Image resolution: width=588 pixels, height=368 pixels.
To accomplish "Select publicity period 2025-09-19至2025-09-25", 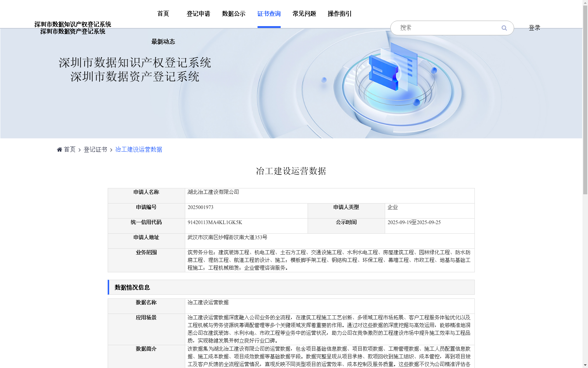I will (414, 222).
